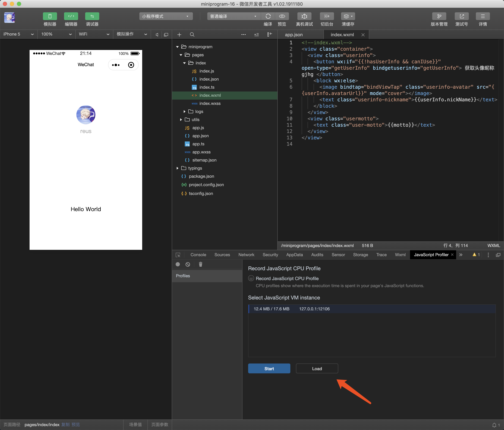Viewport: 504px width, 430px height.
Task: Open the iPhone 5 device dropdown
Action: click(18, 34)
